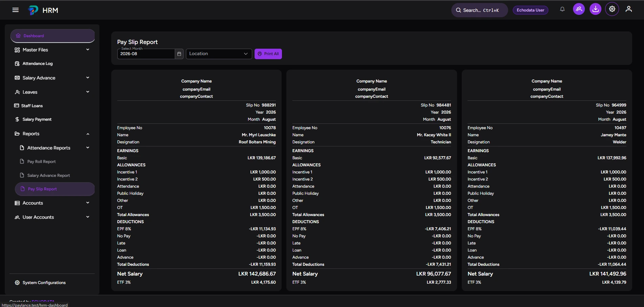Click the Salary Advance Report file icon

pos(22,175)
